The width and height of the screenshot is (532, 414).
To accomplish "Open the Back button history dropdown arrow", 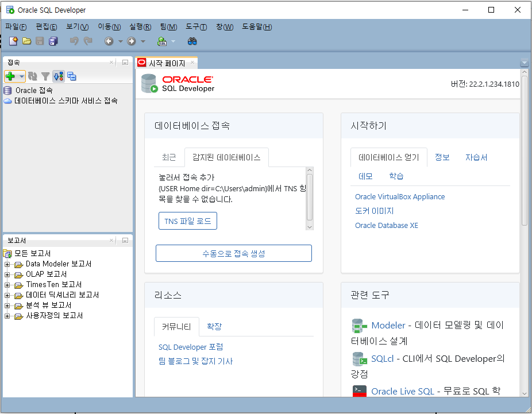I will (x=121, y=42).
